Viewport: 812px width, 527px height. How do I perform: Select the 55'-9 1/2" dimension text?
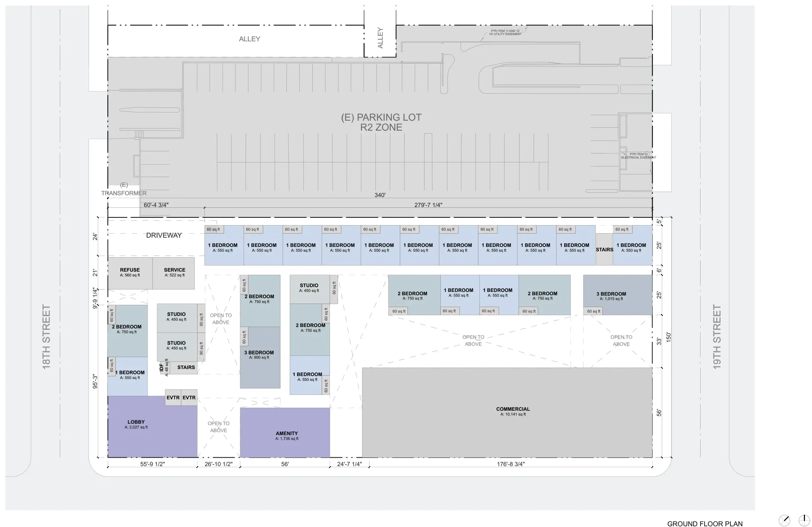tap(152, 464)
